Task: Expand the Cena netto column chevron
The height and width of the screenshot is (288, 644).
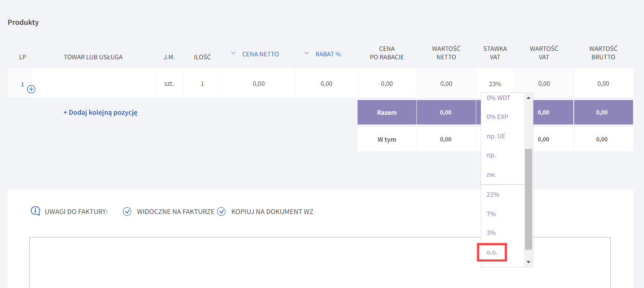Action: tap(233, 53)
